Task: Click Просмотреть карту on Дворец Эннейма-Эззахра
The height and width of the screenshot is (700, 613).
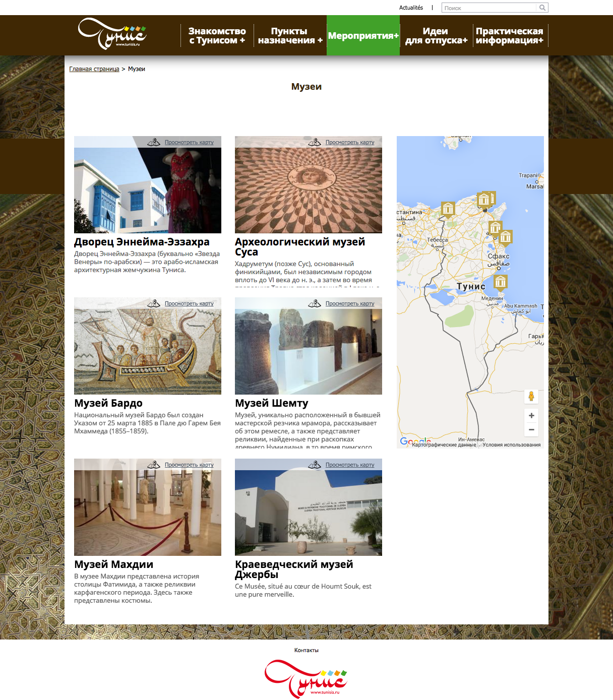Action: point(189,143)
